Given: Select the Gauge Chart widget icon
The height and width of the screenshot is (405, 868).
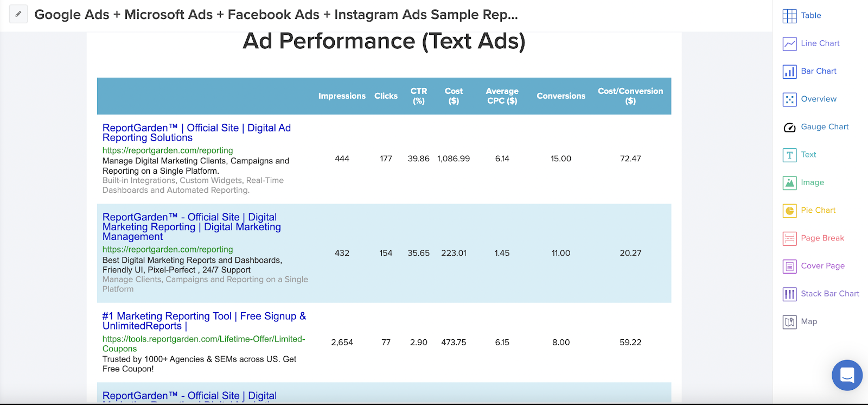Looking at the screenshot, I should coord(789,127).
